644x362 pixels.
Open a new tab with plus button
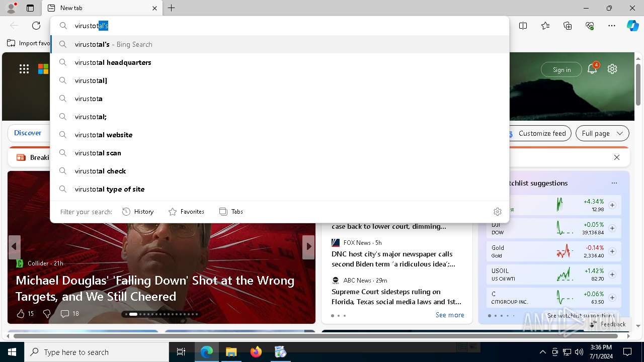171,8
